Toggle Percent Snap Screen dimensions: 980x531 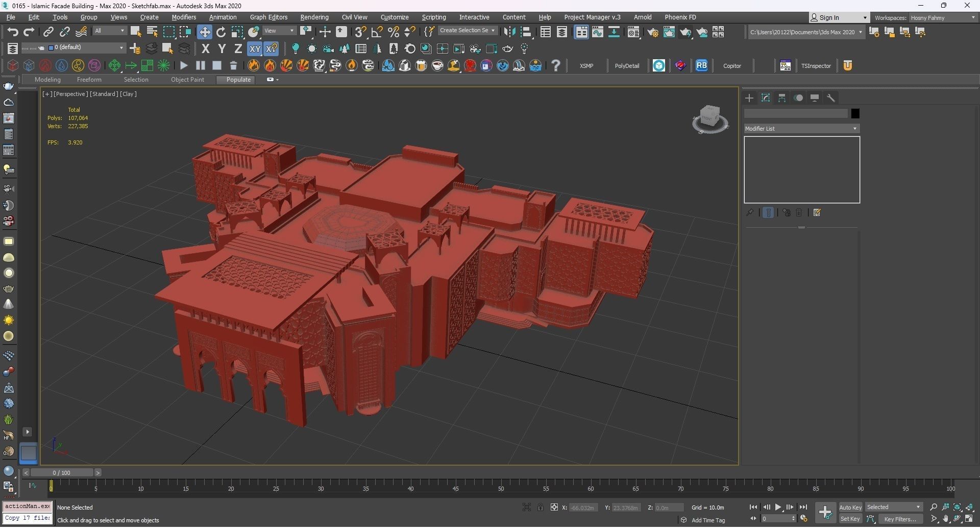click(393, 32)
